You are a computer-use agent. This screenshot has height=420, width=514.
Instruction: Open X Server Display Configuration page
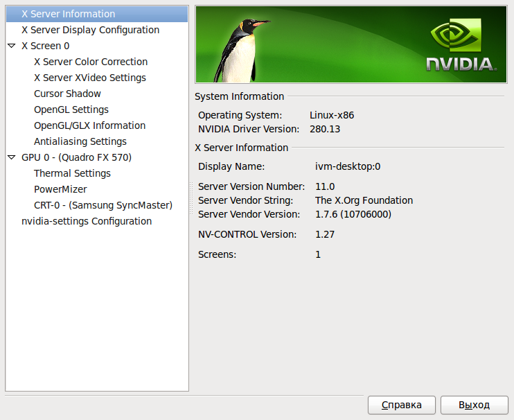(x=90, y=30)
